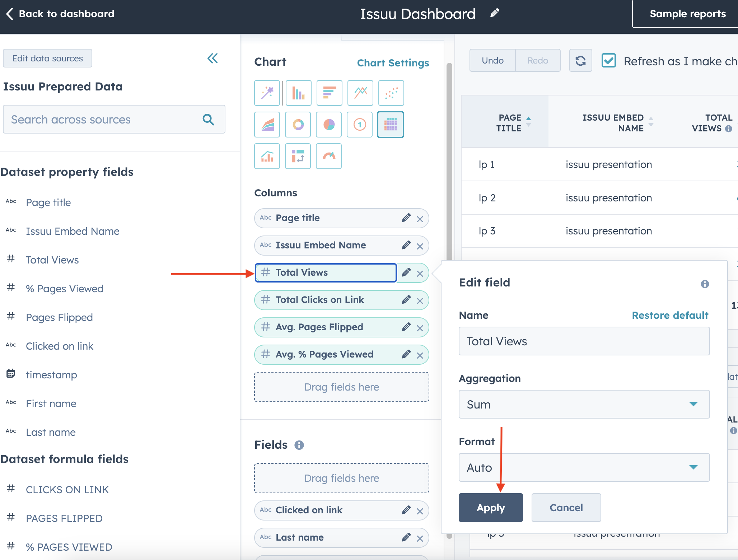Click the search magnifier icon
The height and width of the screenshot is (560, 738).
click(x=208, y=120)
